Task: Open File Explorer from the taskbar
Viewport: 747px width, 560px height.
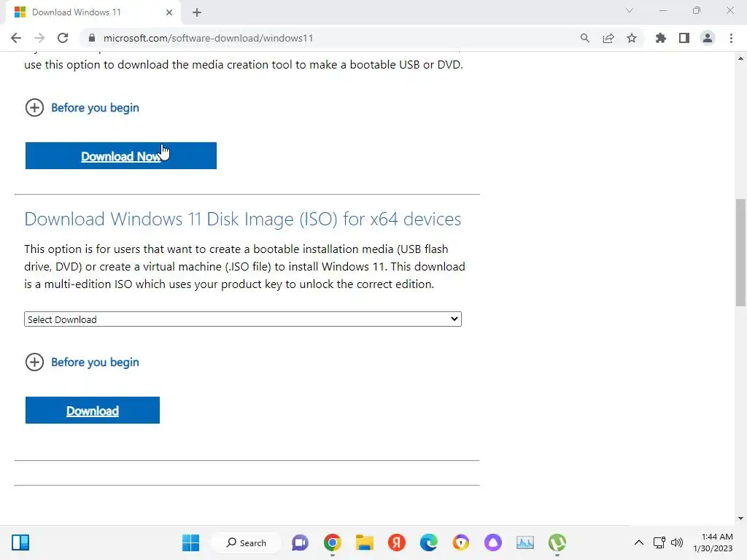Action: pyautogui.click(x=365, y=542)
